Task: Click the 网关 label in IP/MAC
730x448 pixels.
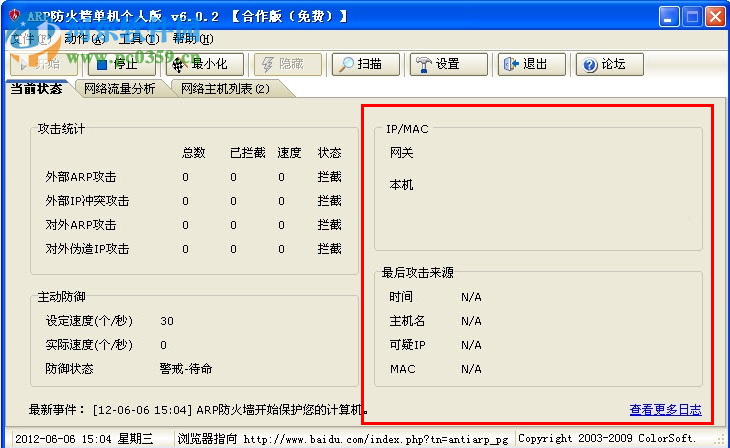Action: pyautogui.click(x=401, y=153)
